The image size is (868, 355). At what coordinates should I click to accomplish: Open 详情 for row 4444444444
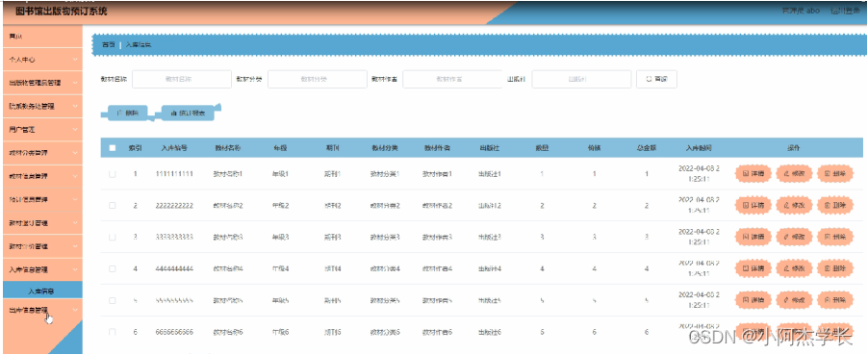click(753, 268)
